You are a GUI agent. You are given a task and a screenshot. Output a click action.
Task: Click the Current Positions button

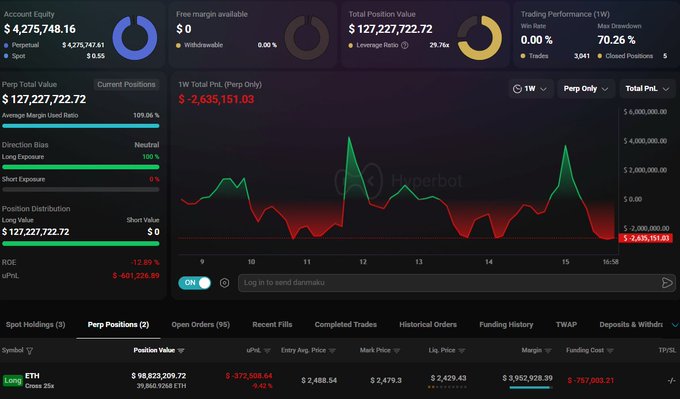(x=126, y=85)
